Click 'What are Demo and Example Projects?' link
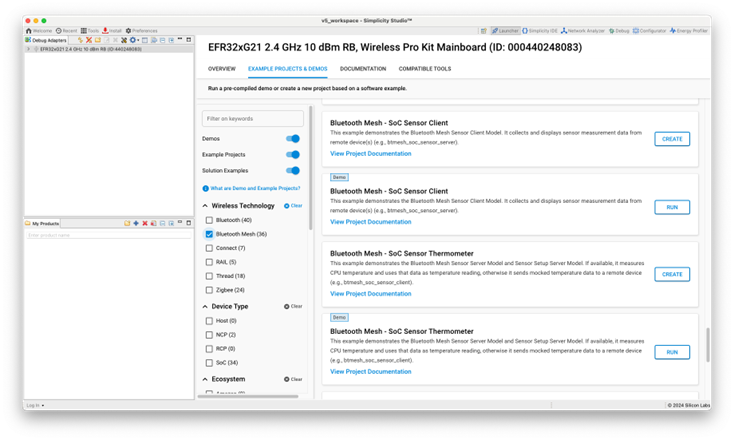This screenshot has height=440, width=734. tap(254, 188)
